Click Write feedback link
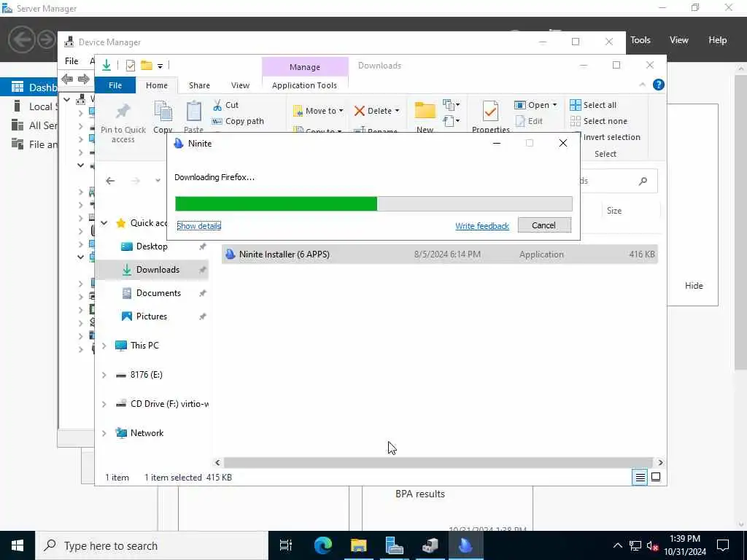747x560 pixels. [x=482, y=226]
